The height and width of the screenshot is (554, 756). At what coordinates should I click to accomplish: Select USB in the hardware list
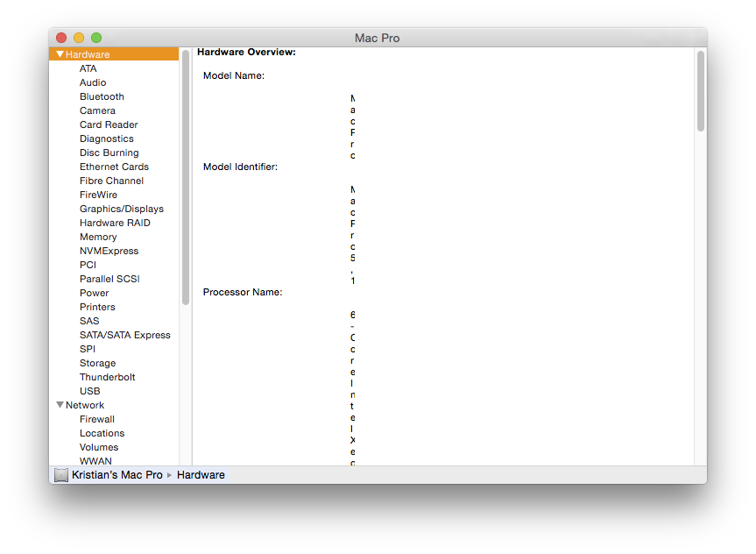89,391
